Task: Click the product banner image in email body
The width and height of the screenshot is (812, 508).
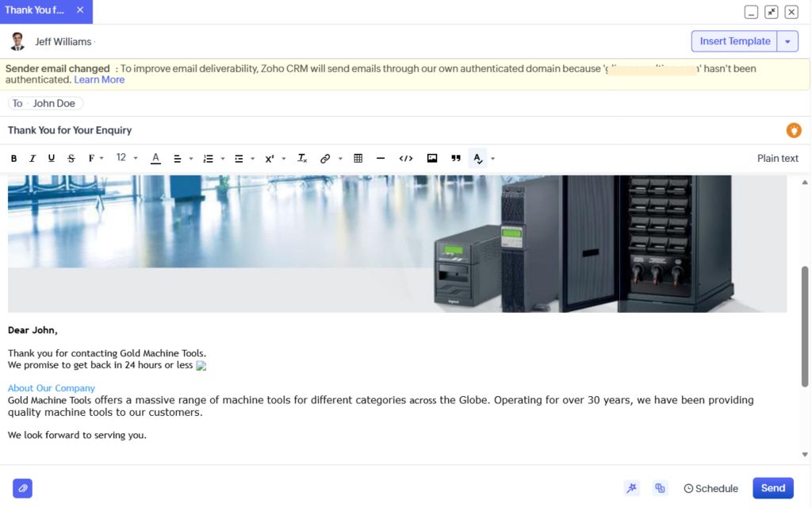Action: pos(397,244)
